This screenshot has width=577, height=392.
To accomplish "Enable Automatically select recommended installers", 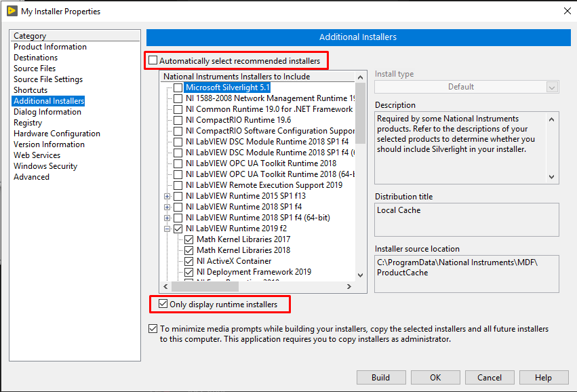I will tap(153, 60).
